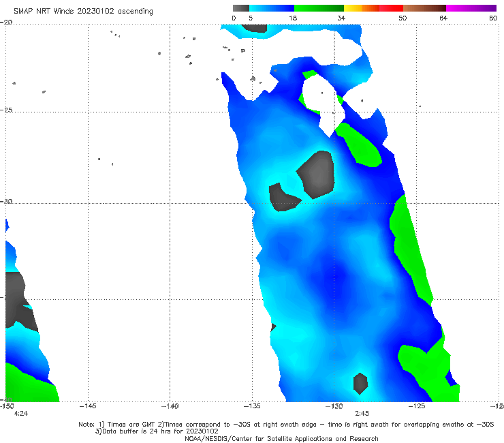Click the 'SMAP NRT Winds 20230102 ascending' title
The width and height of the screenshot is (504, 443).
[83, 11]
